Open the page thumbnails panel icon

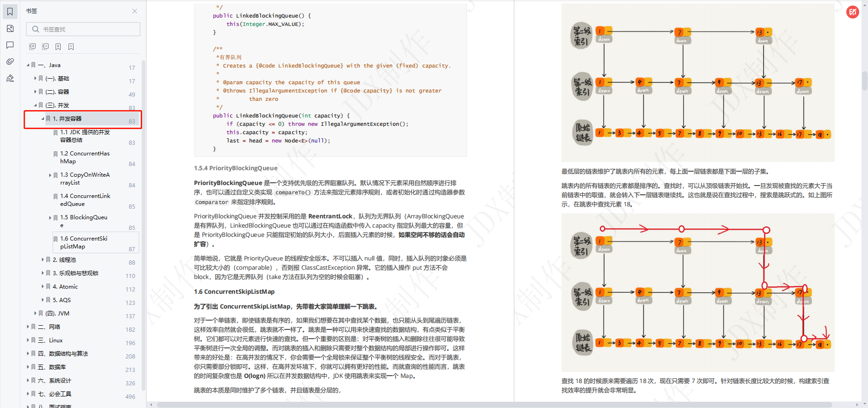click(10, 29)
